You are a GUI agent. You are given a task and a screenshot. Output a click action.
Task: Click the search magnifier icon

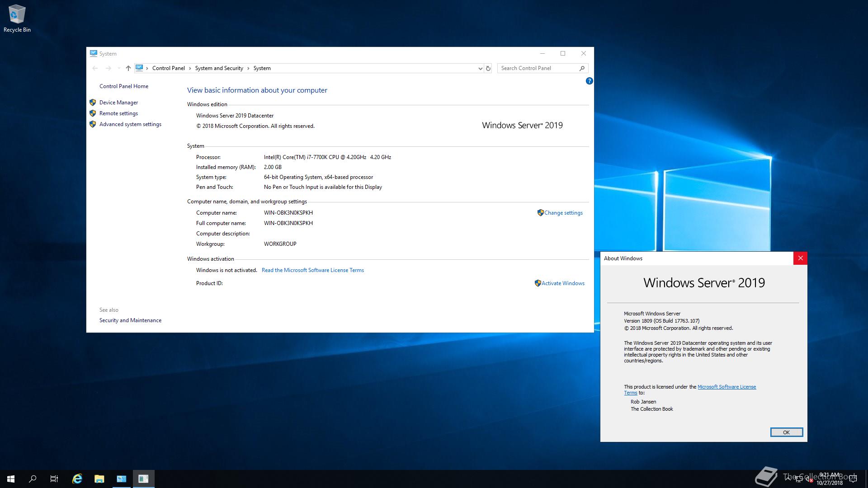tap(582, 68)
